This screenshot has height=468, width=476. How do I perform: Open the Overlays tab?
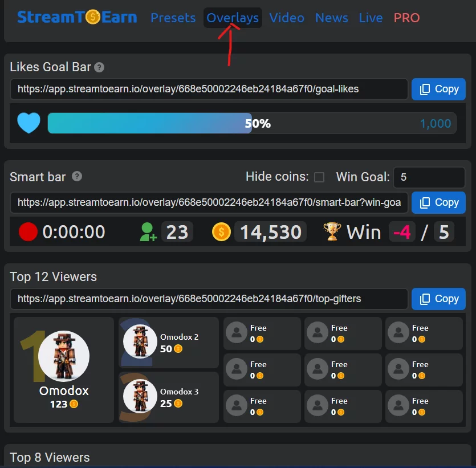coord(233,18)
